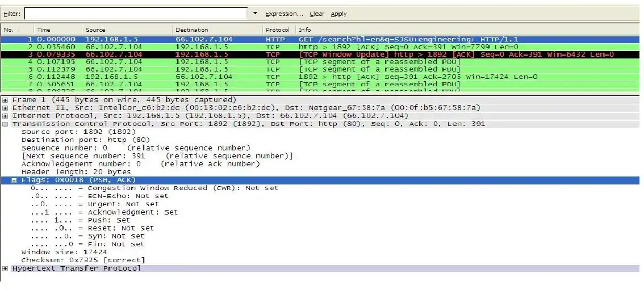
Task: Select packet 6 with Win=17424 ACK
Action: click(x=227, y=77)
